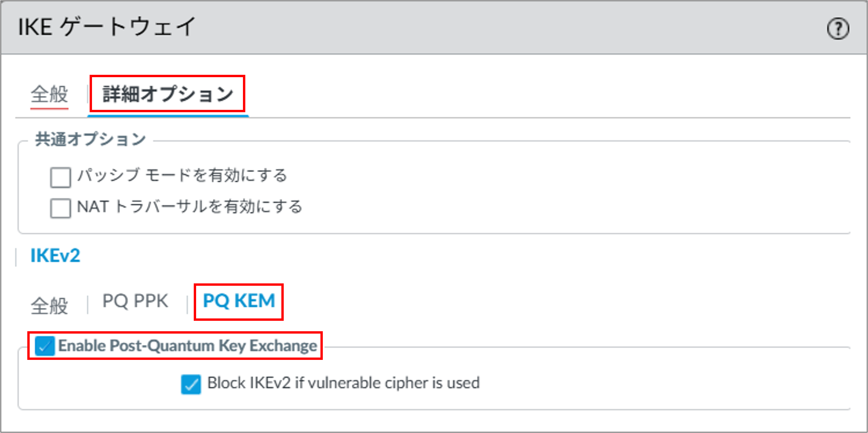Screen dimensions: 868x433
Task: Click Block IKEv2 if vulnerable cipher label
Action: 343,383
